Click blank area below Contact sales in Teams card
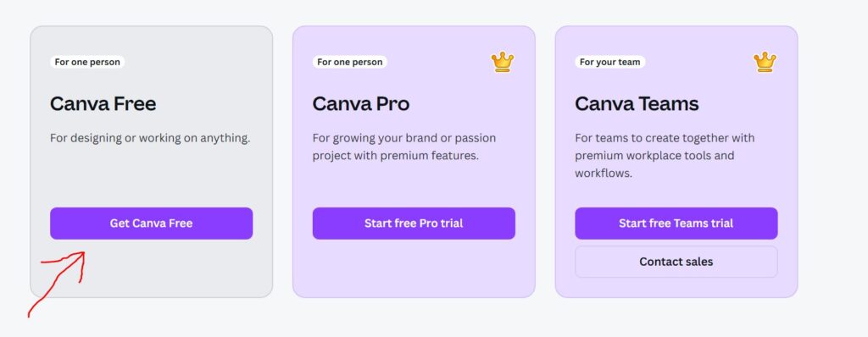Screen dimensions: 868x337 coord(676,287)
